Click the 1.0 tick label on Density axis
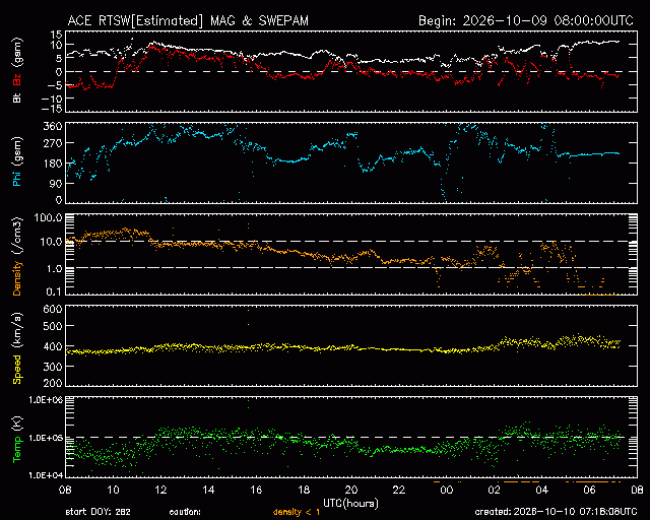This screenshot has width=650, height=520. point(54,269)
